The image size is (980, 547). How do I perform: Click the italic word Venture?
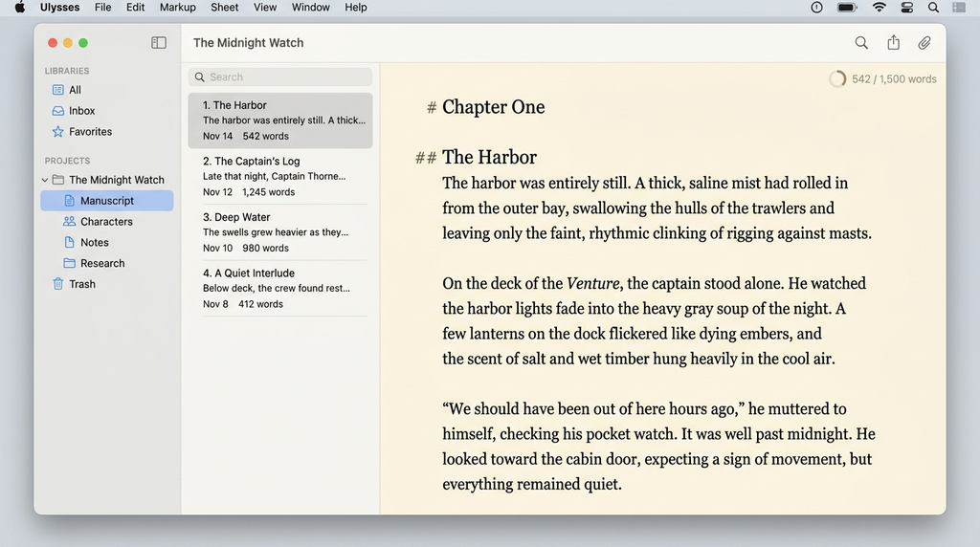click(x=592, y=283)
